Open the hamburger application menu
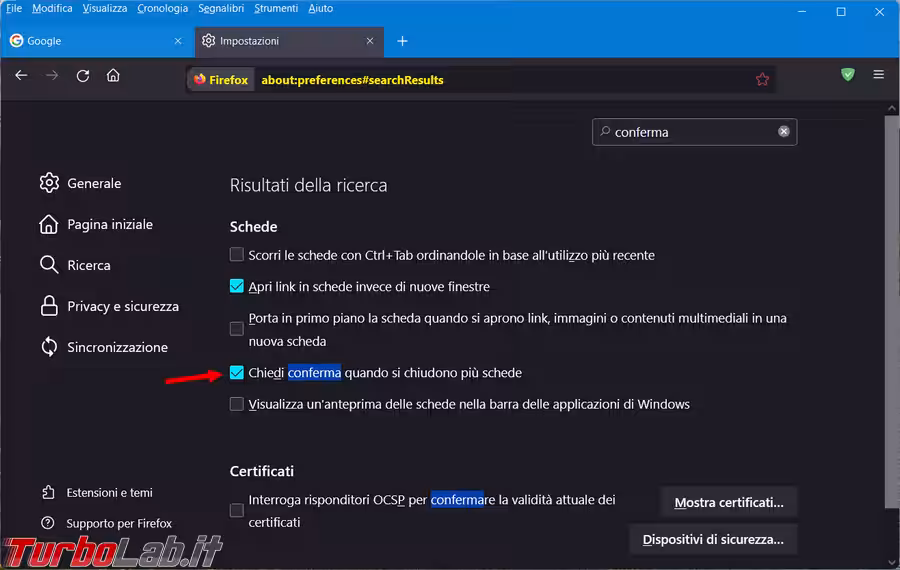900x570 pixels. (879, 75)
